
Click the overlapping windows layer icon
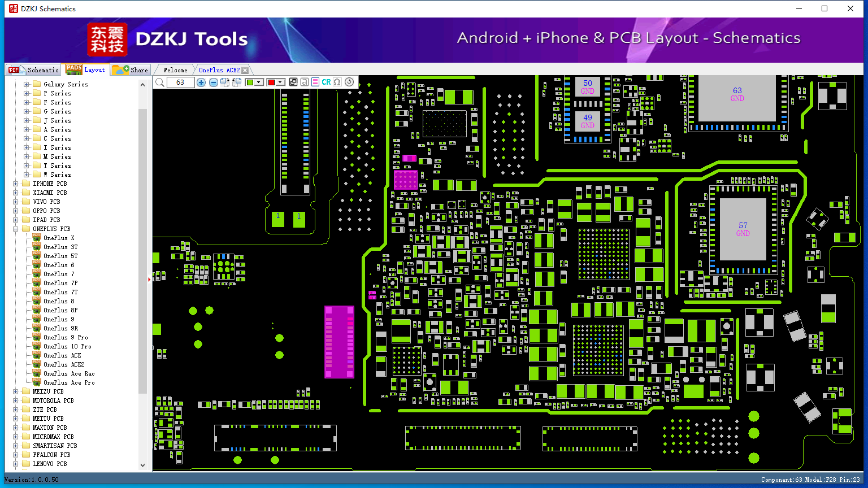pos(293,82)
